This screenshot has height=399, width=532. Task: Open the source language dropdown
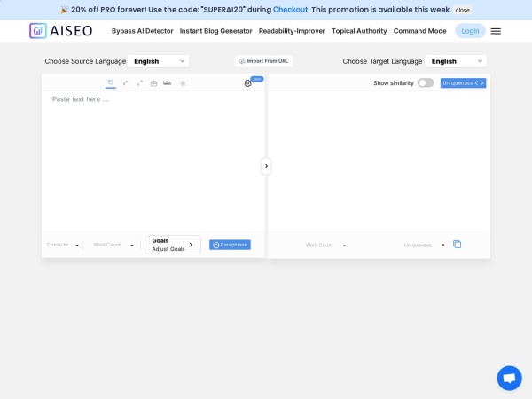159,61
